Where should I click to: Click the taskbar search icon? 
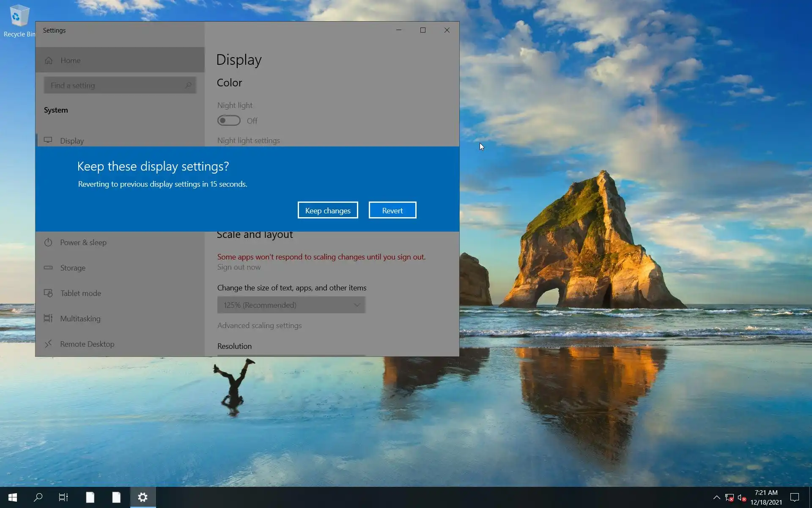coord(38,497)
